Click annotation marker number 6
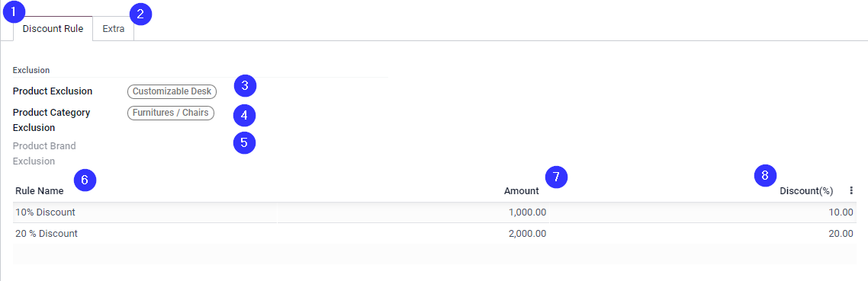The height and width of the screenshot is (281, 868). pos(85,179)
